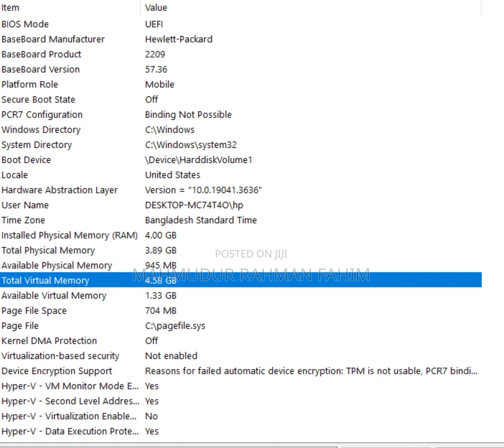Select the BaseBoard Manufacturer row
504x448 pixels.
coord(53,39)
